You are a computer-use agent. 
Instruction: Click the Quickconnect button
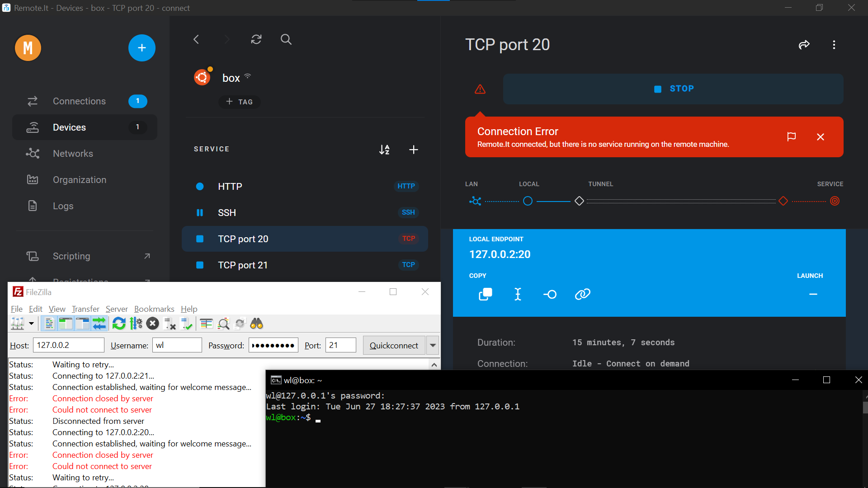tap(394, 345)
